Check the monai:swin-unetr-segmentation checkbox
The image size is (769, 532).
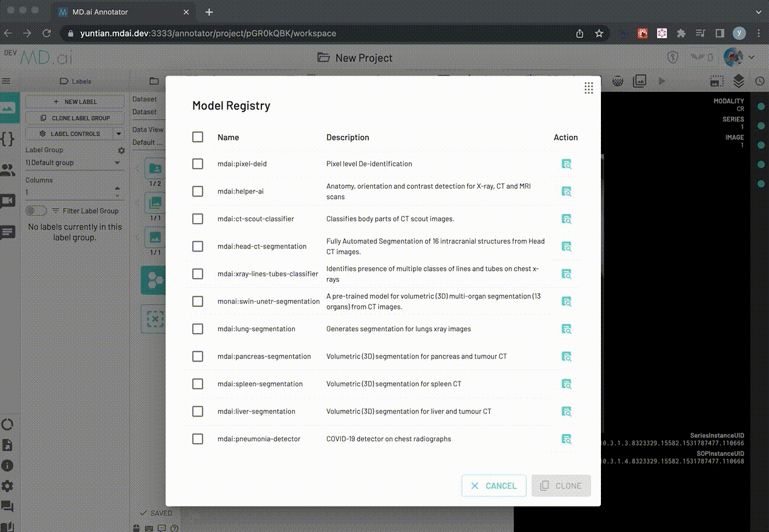pyautogui.click(x=198, y=301)
